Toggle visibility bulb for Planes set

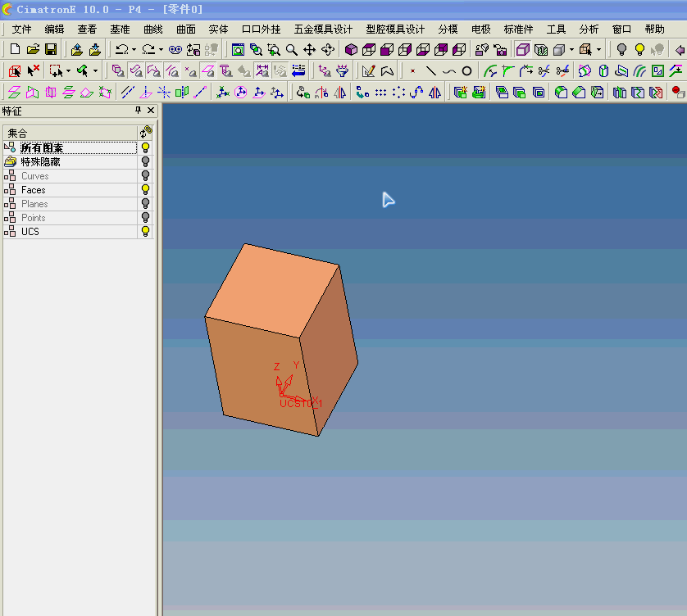[x=145, y=204]
